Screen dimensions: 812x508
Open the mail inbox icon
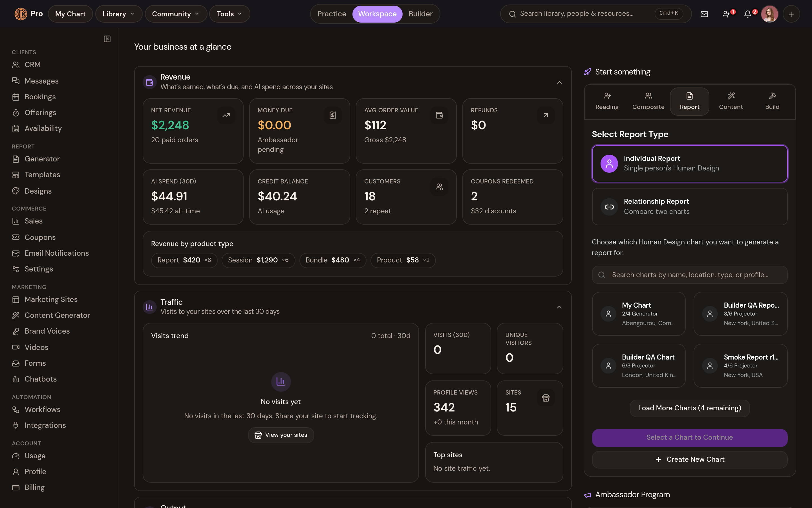[x=704, y=14]
